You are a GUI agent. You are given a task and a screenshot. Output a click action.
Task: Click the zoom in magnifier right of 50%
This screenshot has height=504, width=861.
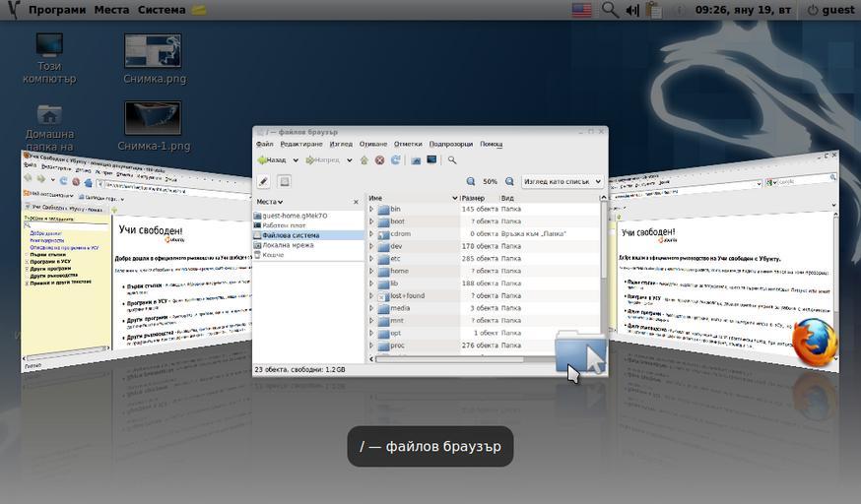509,182
